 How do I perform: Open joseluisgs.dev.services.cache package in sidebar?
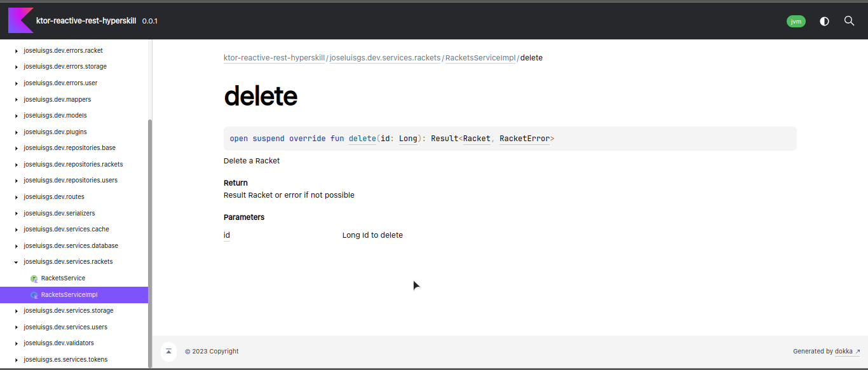click(66, 230)
